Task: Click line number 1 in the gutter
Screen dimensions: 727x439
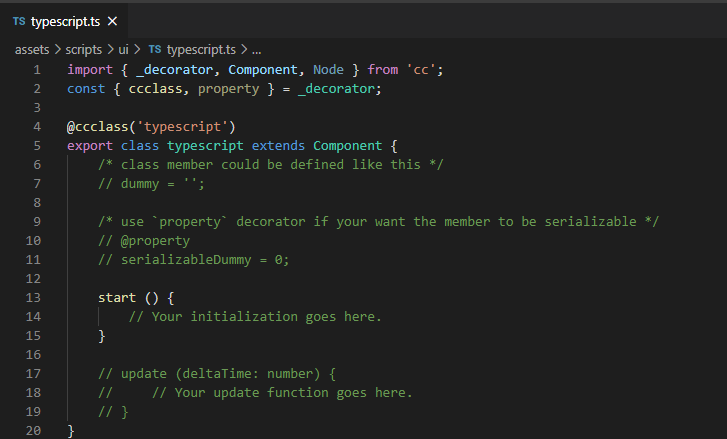Action: (37, 70)
